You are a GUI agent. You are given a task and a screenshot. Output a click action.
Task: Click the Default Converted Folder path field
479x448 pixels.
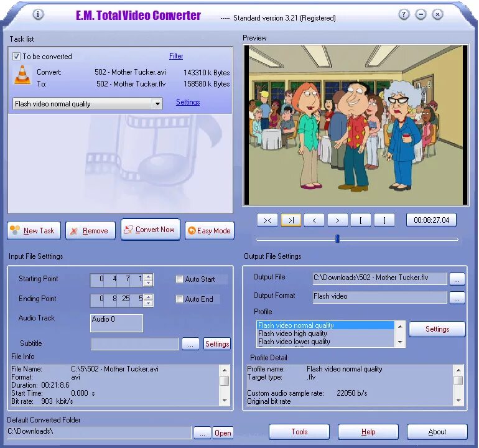pyautogui.click(x=99, y=432)
